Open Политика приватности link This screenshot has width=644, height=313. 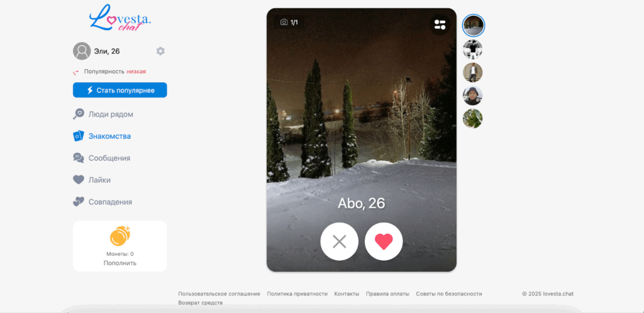coord(297,294)
